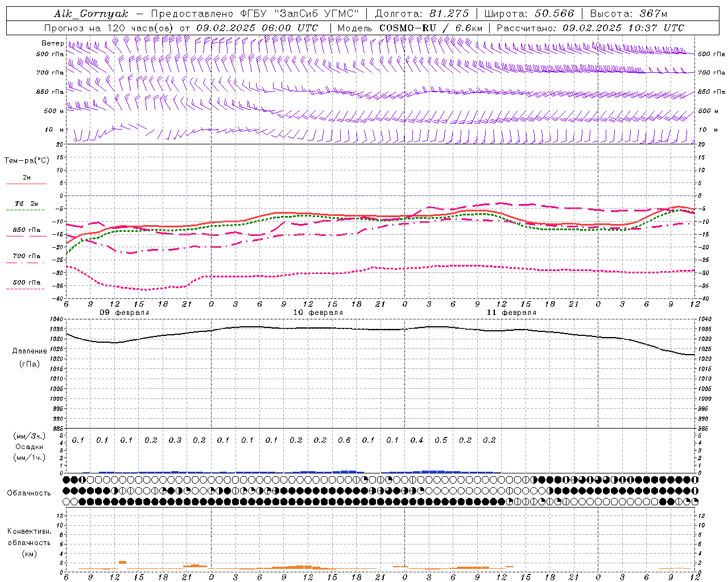Click the Ветер panel label

click(52, 43)
